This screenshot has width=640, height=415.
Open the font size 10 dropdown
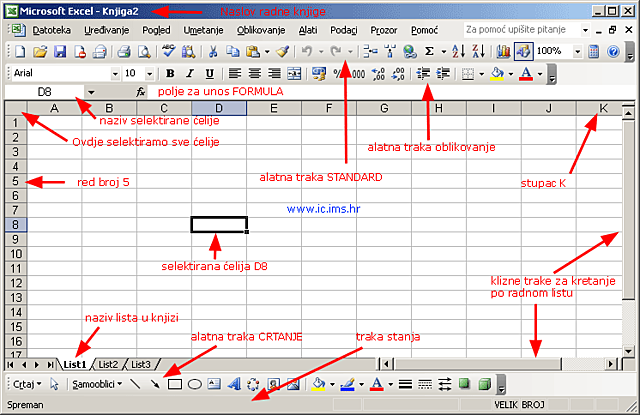(149, 74)
